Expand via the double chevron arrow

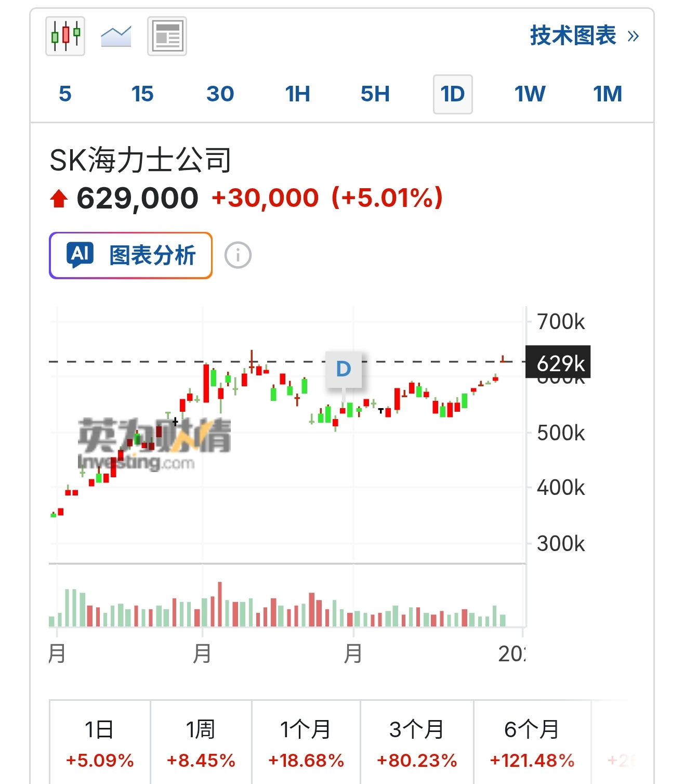(633, 36)
